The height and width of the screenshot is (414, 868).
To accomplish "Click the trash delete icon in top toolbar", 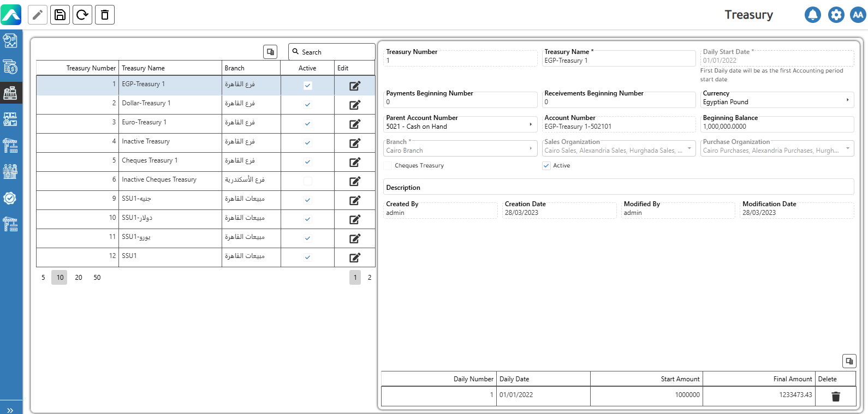I will pyautogui.click(x=105, y=15).
